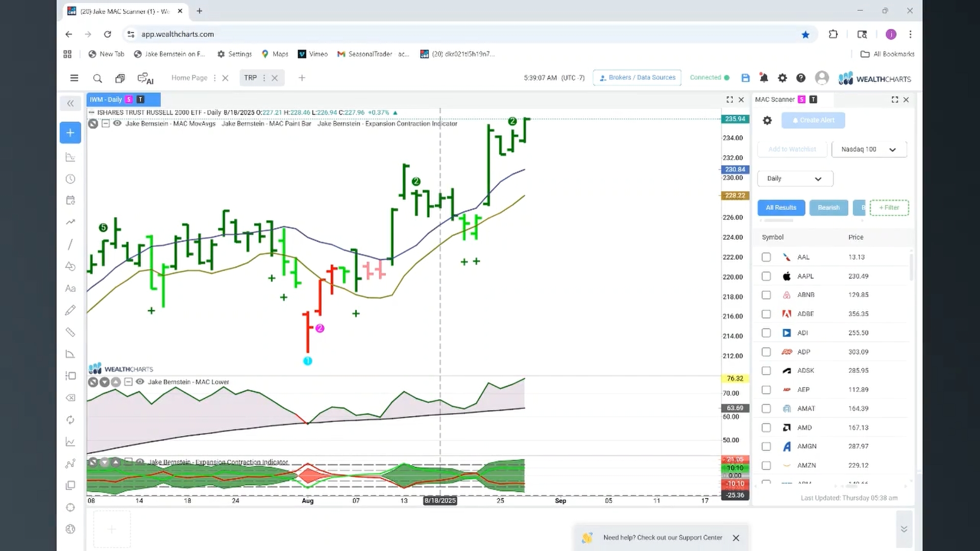Click the 228.22 gold moving average label

click(x=735, y=195)
